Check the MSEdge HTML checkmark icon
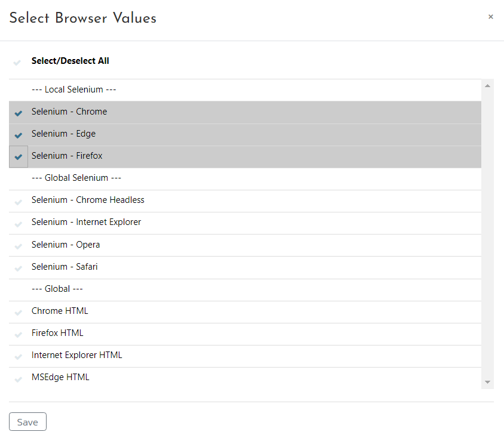This screenshot has height=438, width=504. pos(19,378)
